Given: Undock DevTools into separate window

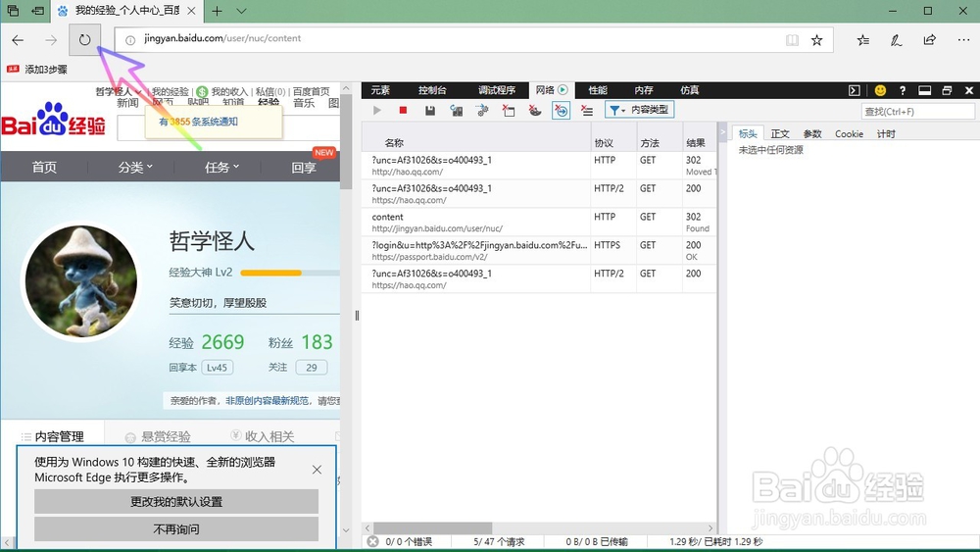Looking at the screenshot, I should coord(947,90).
